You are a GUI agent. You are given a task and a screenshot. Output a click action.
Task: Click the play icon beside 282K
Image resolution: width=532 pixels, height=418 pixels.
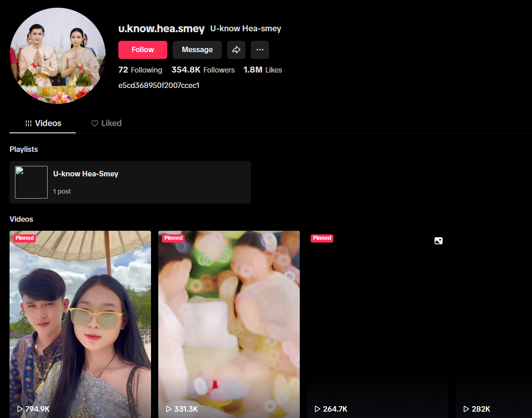coord(466,409)
